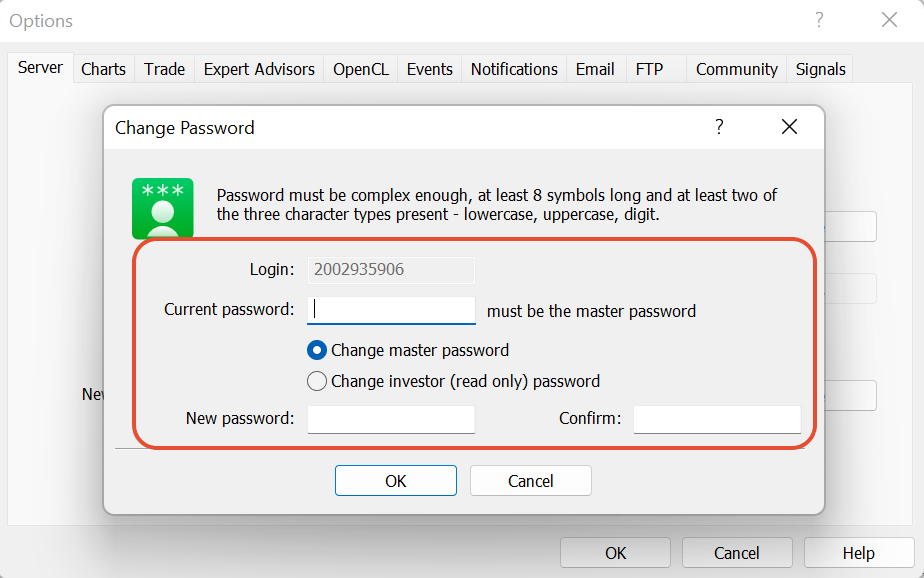Select the Community tab
This screenshot has height=578, width=924.
pyautogui.click(x=737, y=69)
